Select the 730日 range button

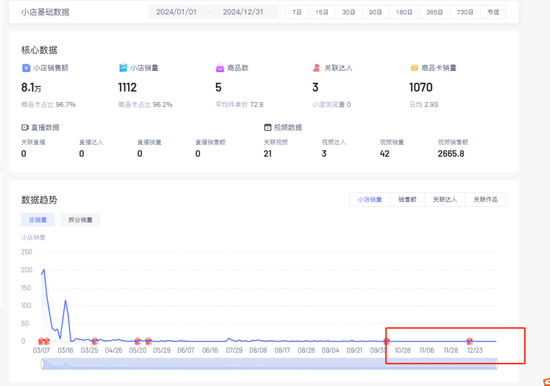click(x=465, y=12)
